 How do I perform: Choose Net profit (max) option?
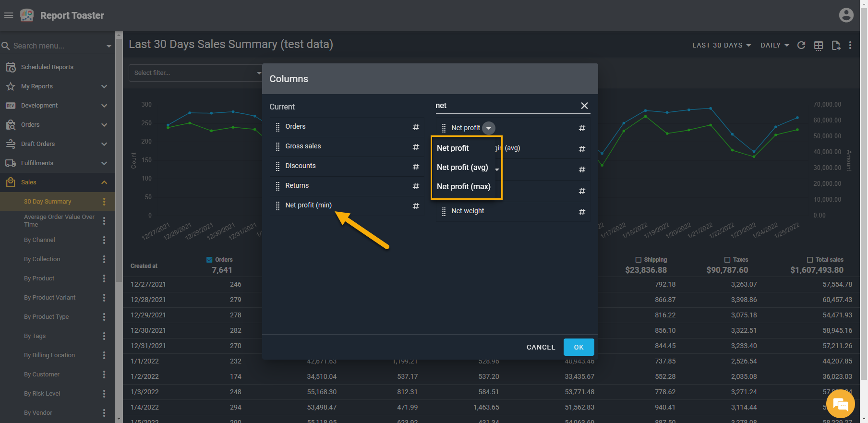point(463,186)
